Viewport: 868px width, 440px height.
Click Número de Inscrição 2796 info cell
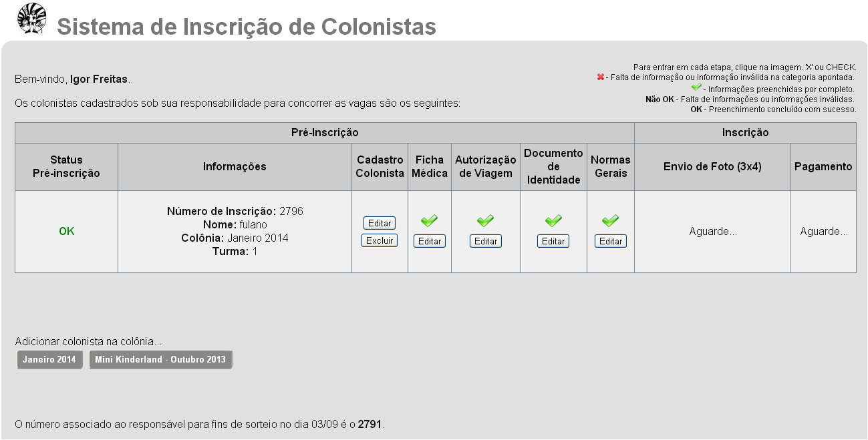click(x=235, y=231)
